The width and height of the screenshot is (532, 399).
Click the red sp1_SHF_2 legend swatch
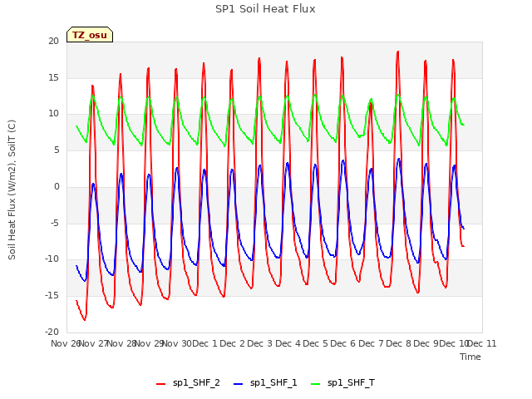160,384
